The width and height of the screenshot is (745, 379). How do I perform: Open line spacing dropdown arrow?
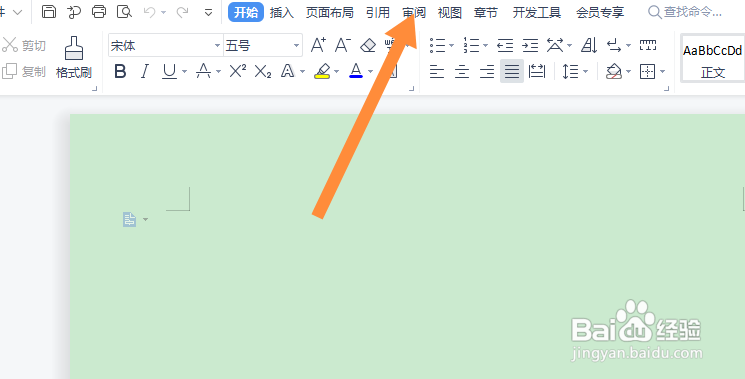[586, 72]
